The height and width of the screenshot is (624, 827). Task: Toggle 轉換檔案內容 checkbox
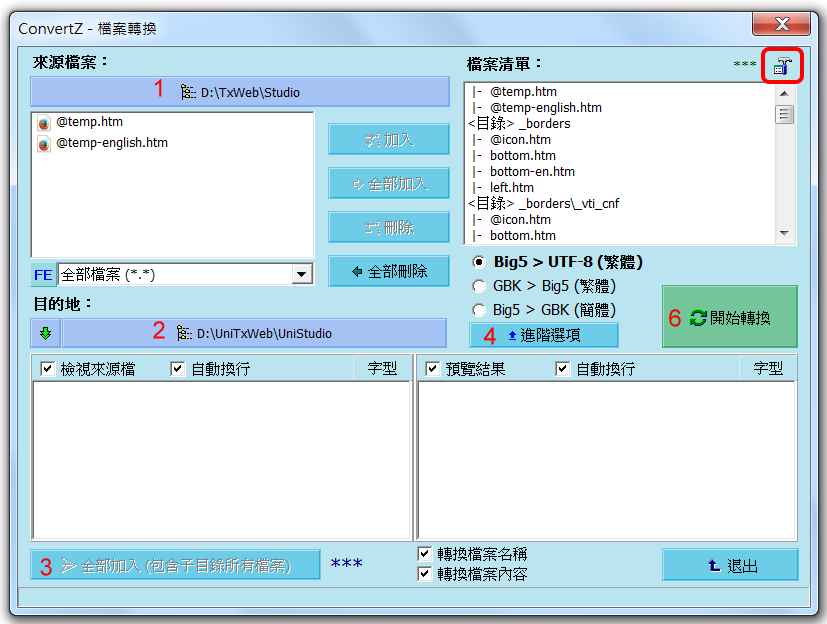pyautogui.click(x=425, y=574)
